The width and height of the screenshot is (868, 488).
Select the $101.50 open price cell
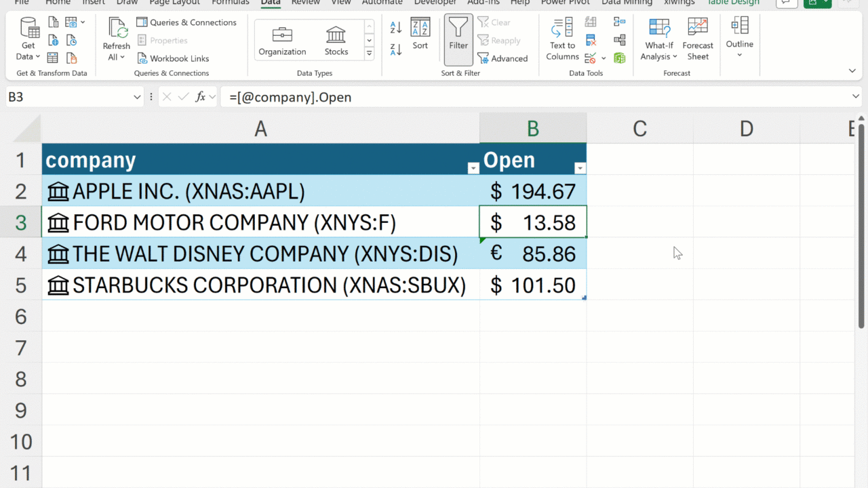click(533, 285)
